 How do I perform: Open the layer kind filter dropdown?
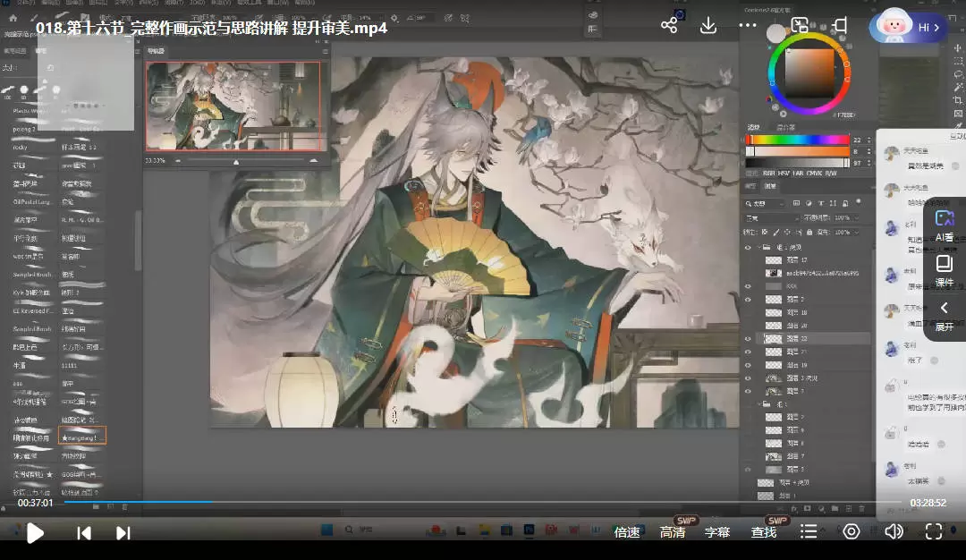765,203
